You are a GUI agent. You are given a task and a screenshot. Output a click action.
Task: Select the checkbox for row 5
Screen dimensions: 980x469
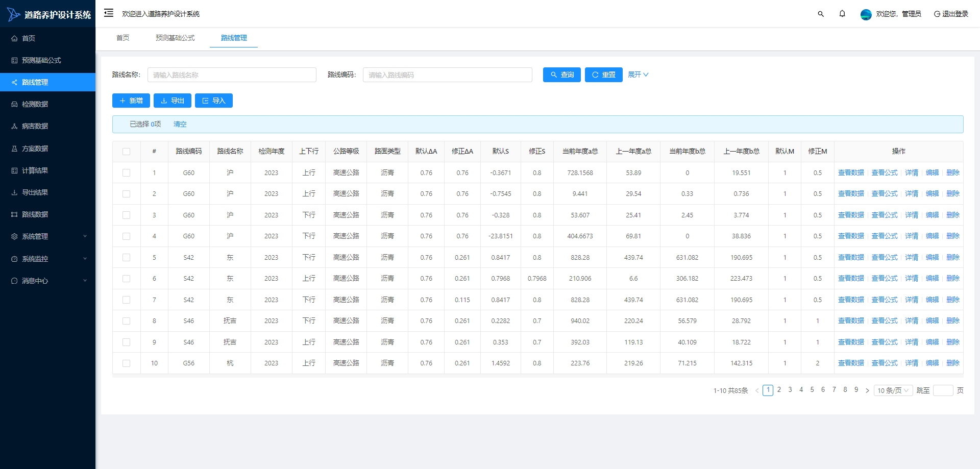tap(126, 258)
